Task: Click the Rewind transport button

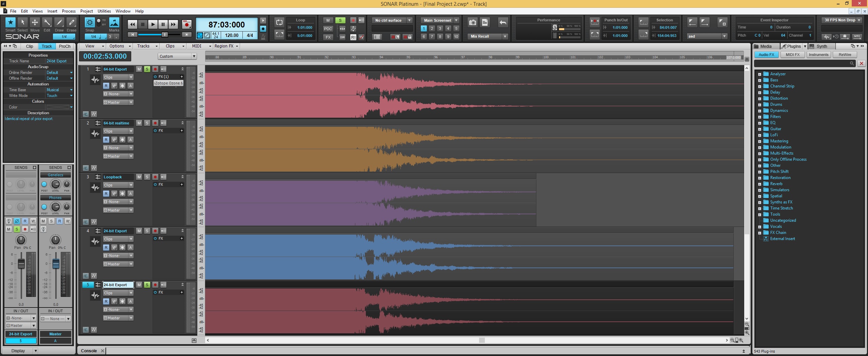Action: (133, 24)
